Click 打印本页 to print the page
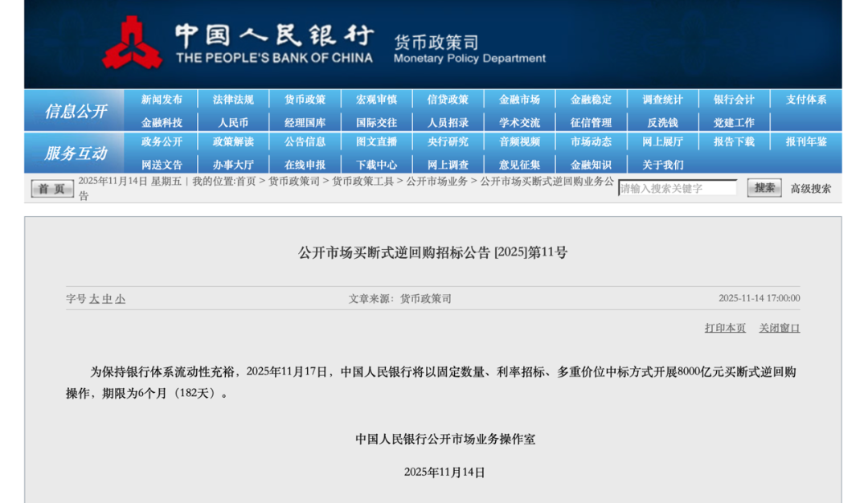The height and width of the screenshot is (503, 868). pos(725,328)
